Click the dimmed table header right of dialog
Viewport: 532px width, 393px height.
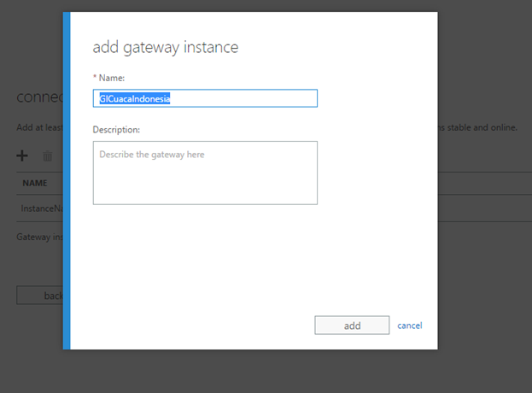pyautogui.click(x=482, y=183)
